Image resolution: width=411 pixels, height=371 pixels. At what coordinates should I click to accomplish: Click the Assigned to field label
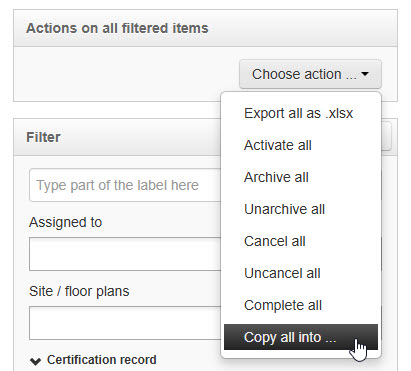pos(65,222)
